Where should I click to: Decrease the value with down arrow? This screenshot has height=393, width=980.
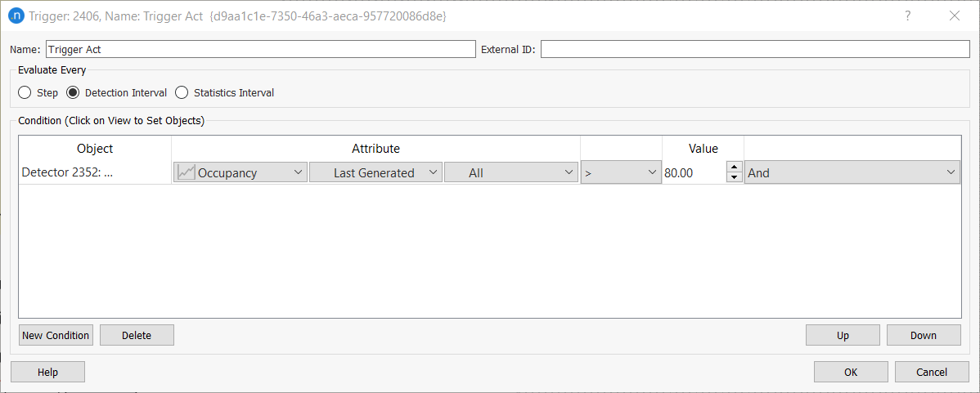[x=734, y=177]
